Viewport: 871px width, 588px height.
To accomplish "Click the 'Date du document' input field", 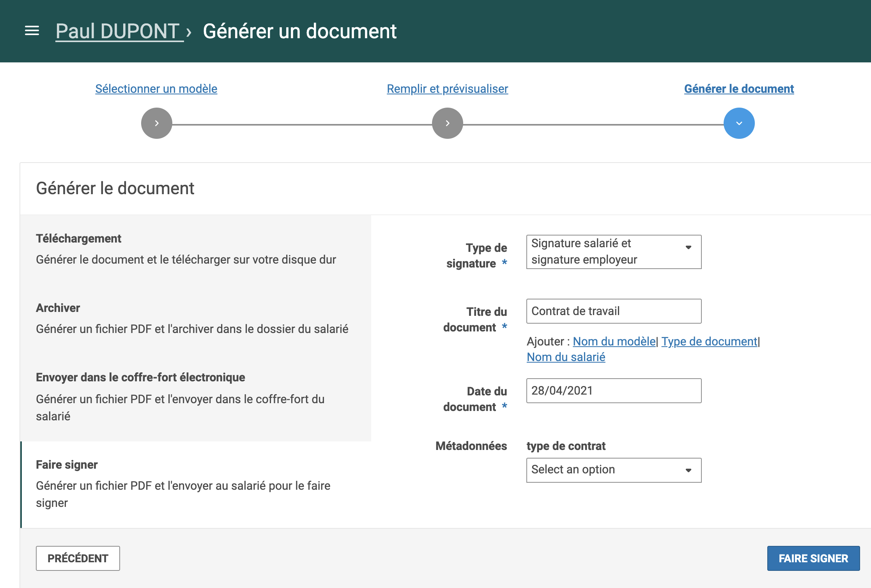I will tap(613, 390).
